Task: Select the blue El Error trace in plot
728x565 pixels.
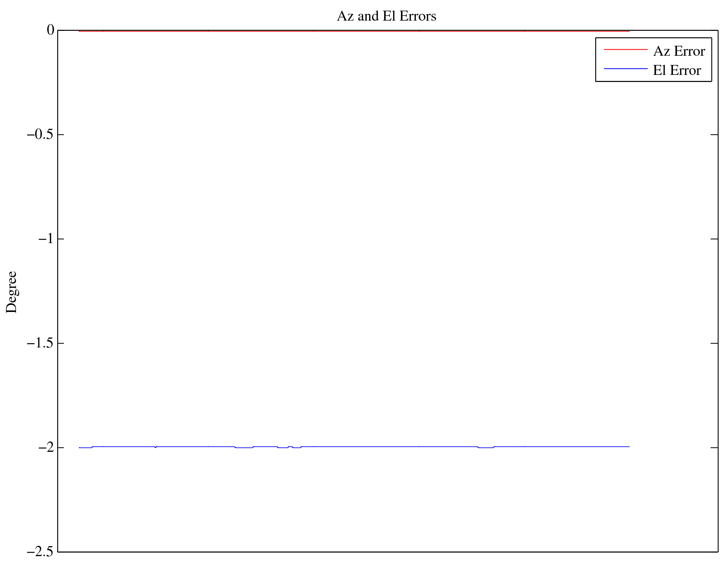Action: (355, 446)
